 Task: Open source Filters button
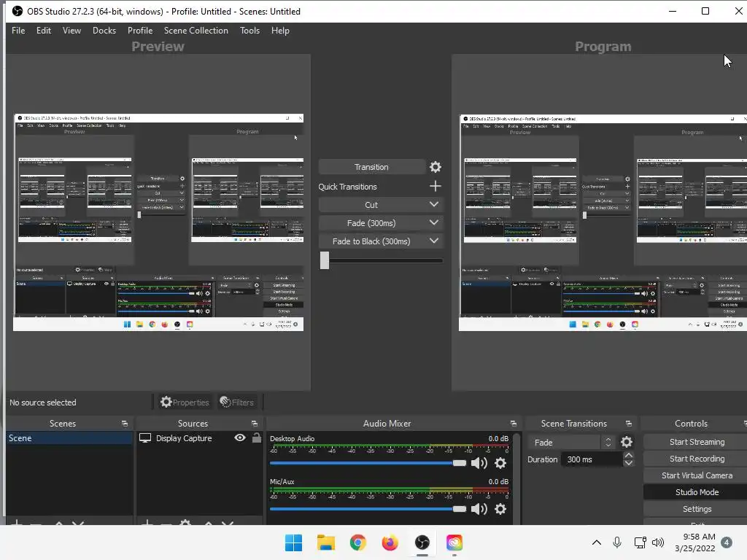tap(237, 402)
